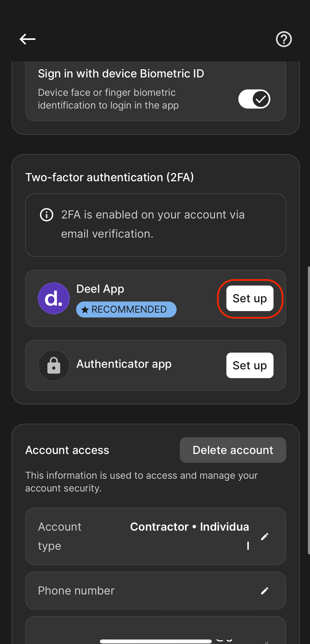Tap the Authenticator app lock icon
Viewport: 310px width, 644px height.
pyautogui.click(x=54, y=365)
